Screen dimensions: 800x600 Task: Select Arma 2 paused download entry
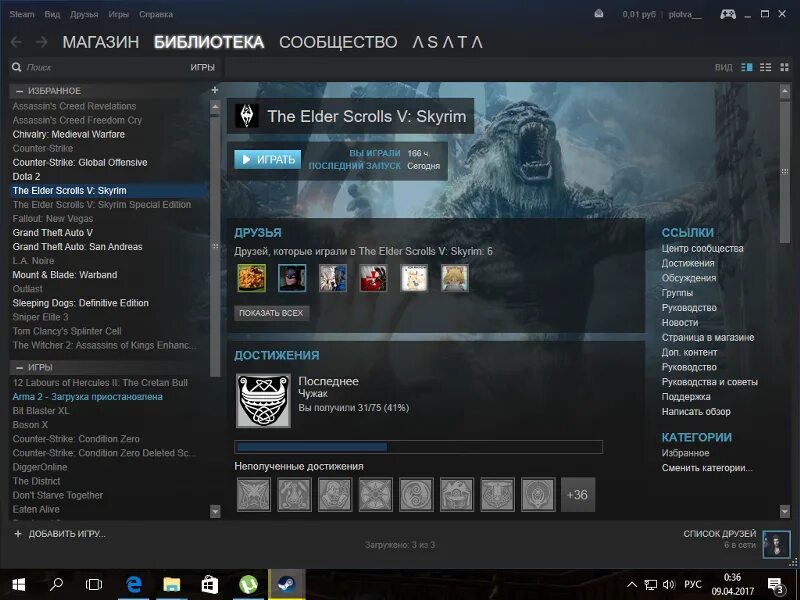pos(109,396)
